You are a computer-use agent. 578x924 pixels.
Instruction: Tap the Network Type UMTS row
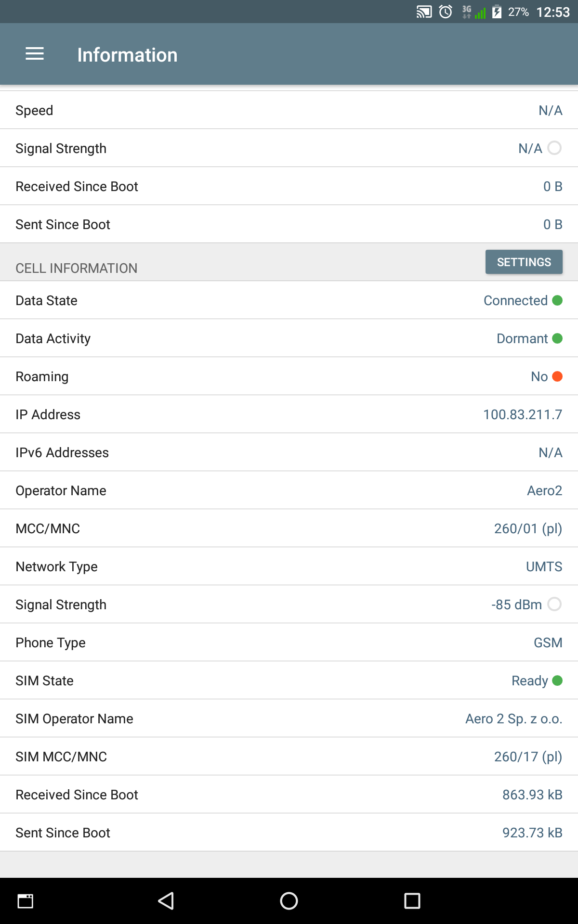289,566
